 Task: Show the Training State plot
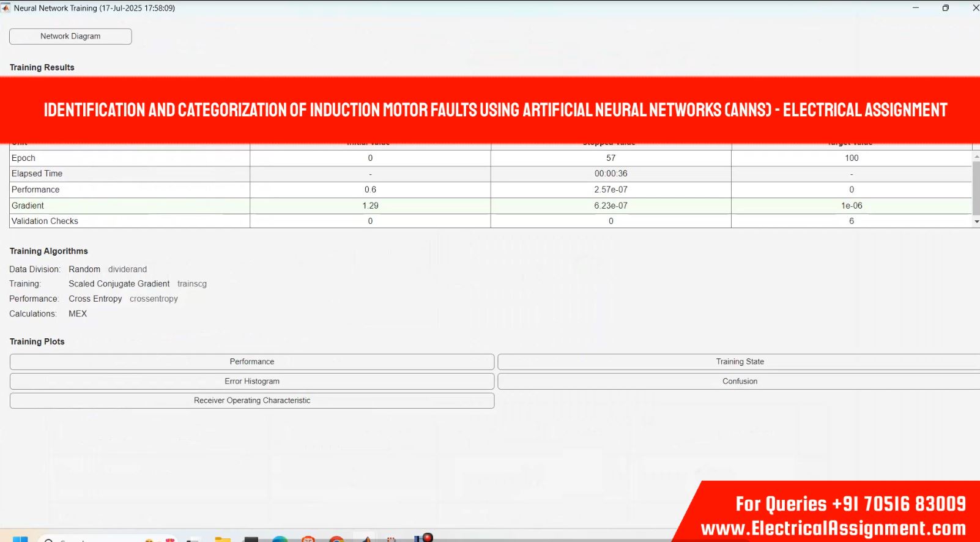click(x=739, y=362)
